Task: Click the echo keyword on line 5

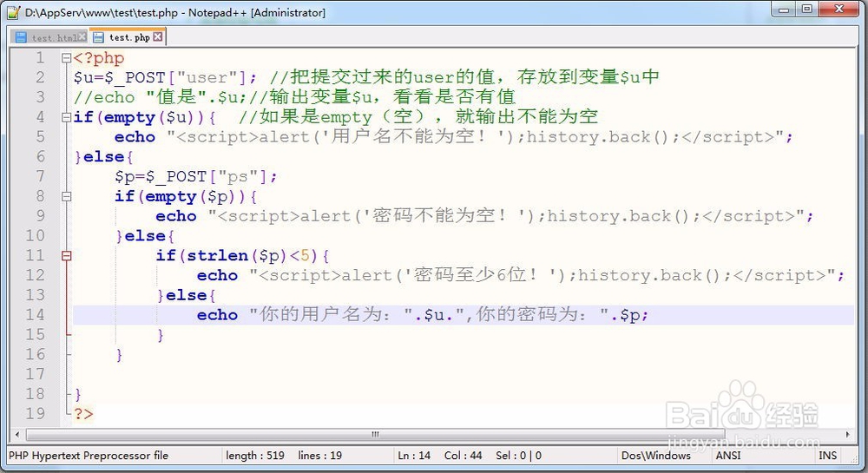Action: (x=135, y=136)
